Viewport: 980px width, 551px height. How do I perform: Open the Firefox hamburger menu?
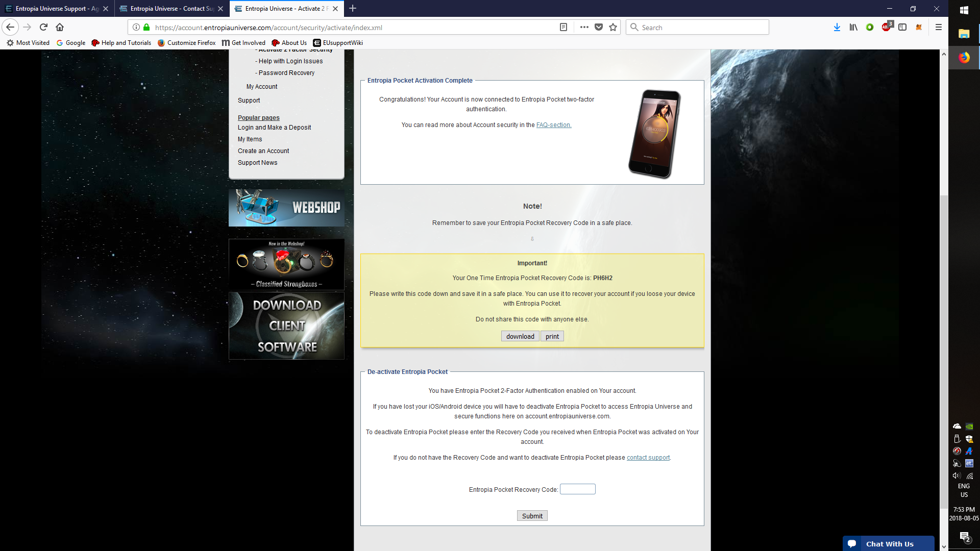(x=938, y=27)
